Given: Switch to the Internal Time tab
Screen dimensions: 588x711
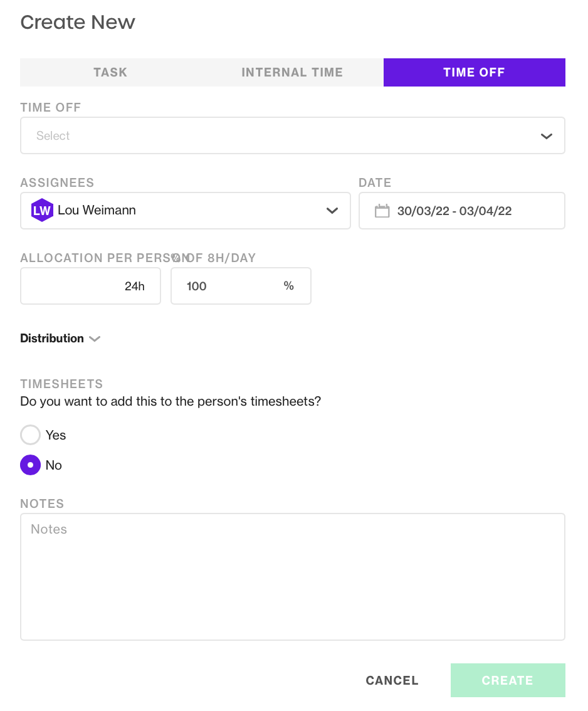Looking at the screenshot, I should pos(292,72).
